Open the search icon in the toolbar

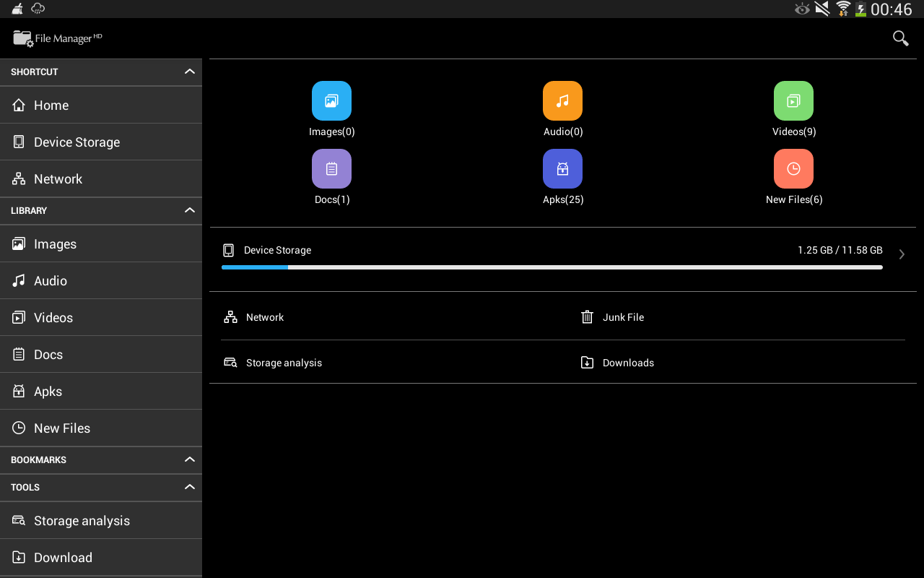[900, 38]
